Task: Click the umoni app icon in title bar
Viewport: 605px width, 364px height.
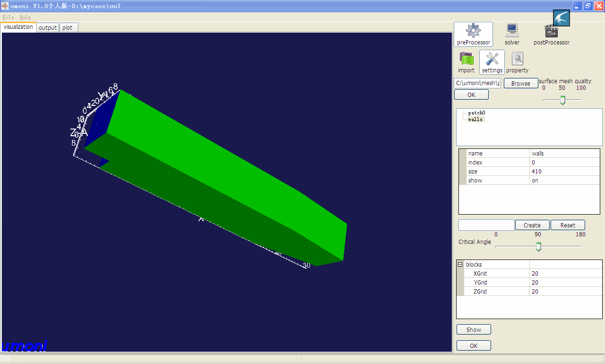Action: tap(5, 6)
